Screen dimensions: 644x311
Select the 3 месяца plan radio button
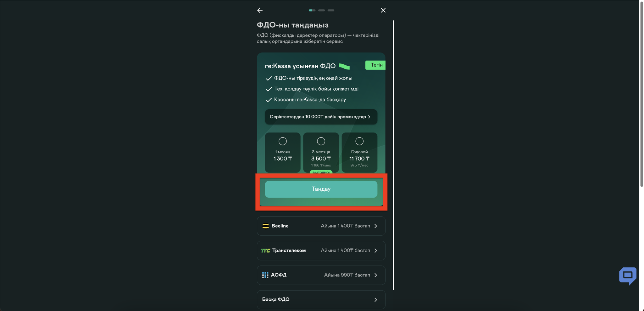tap(321, 141)
